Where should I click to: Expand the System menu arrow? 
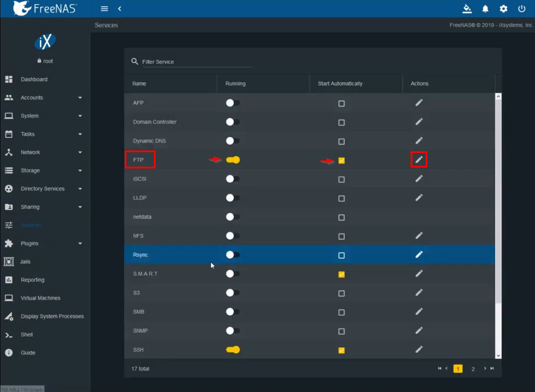80,116
